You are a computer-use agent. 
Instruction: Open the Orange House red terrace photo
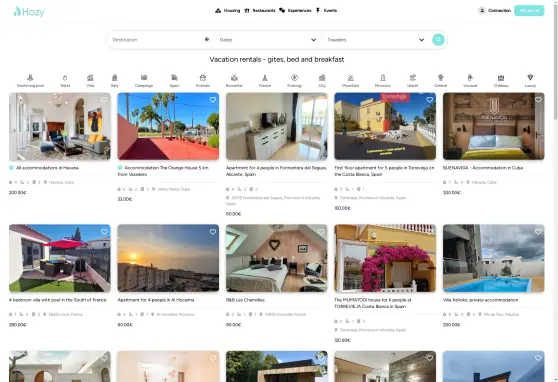click(x=168, y=126)
